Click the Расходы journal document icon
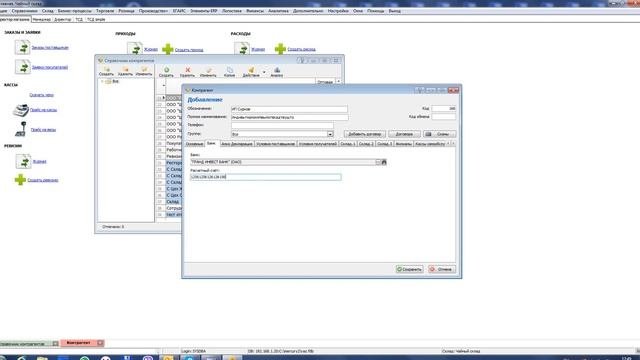This screenshot has height=360, width=640. pyautogui.click(x=242, y=49)
